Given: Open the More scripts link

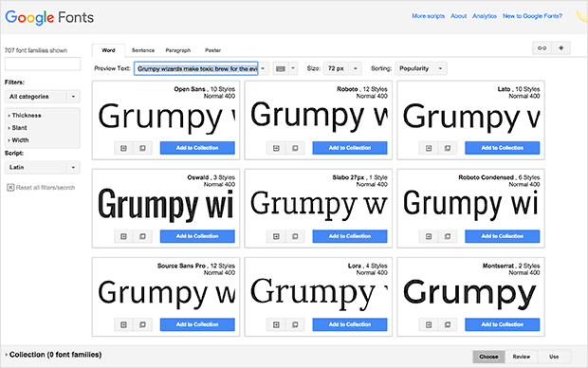Looking at the screenshot, I should [429, 16].
